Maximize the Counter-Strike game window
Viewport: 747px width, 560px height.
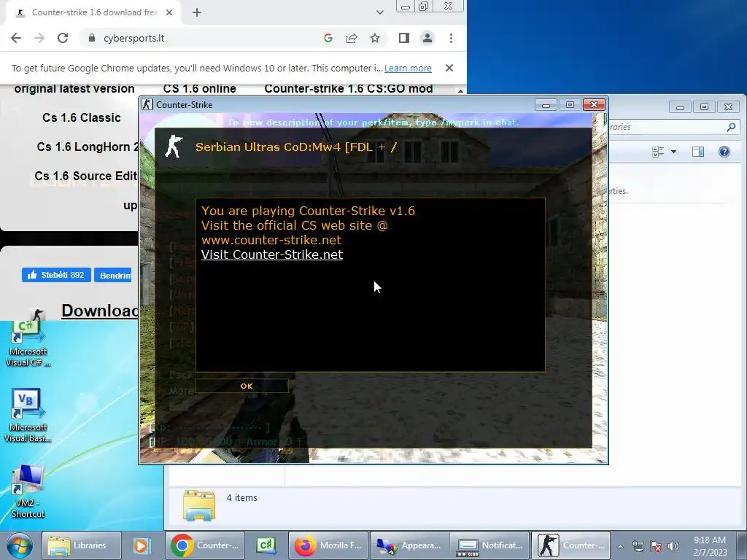570,105
